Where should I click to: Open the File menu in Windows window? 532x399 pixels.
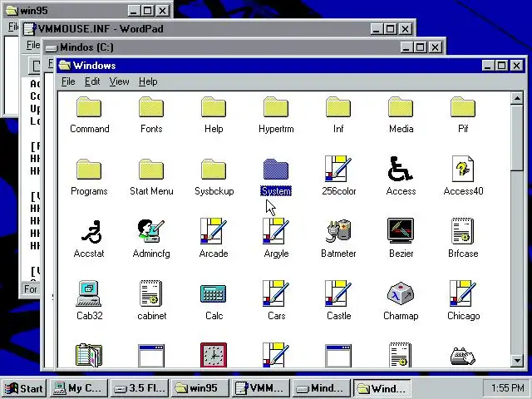coord(68,81)
